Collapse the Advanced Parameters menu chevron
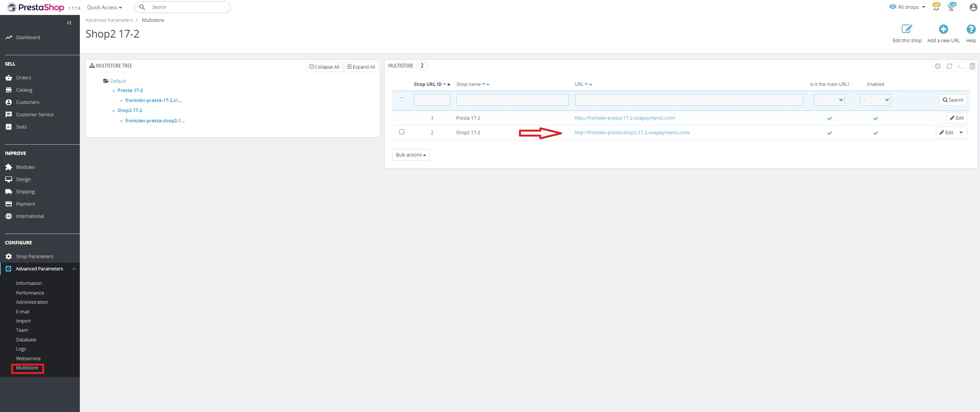 pos(74,269)
